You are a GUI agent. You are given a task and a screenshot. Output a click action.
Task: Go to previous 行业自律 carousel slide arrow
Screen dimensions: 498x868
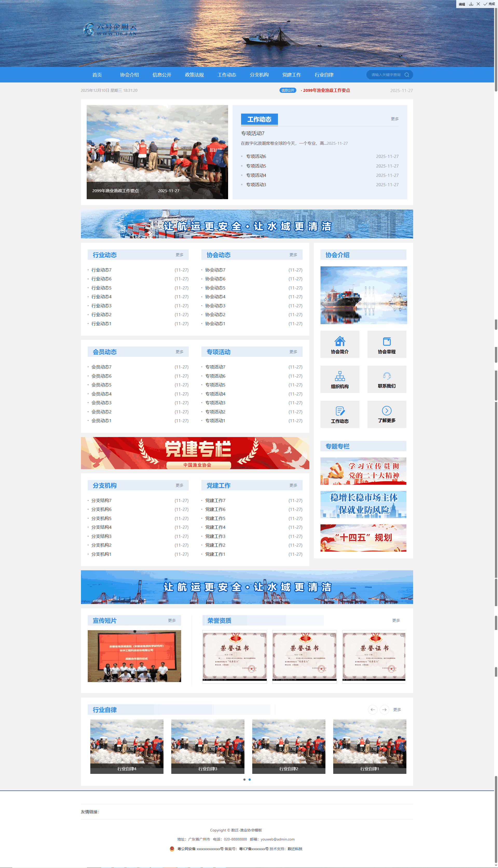tap(372, 710)
